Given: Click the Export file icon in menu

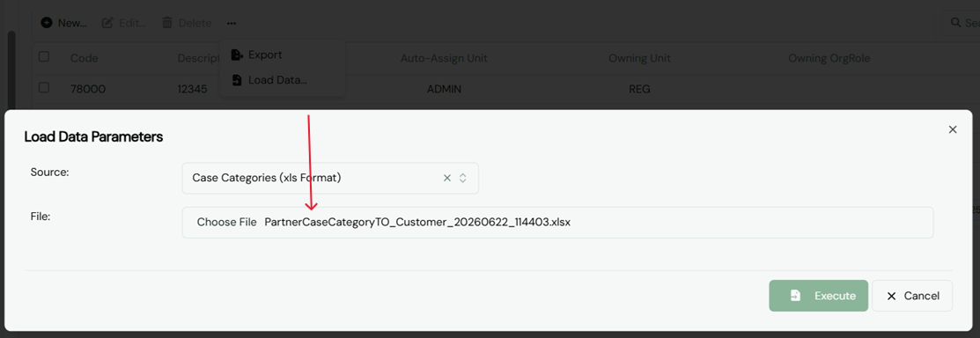Looking at the screenshot, I should 237,55.
